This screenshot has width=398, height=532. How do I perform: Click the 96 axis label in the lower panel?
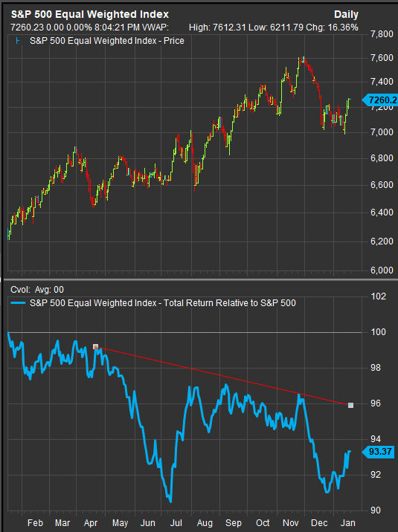coord(376,403)
